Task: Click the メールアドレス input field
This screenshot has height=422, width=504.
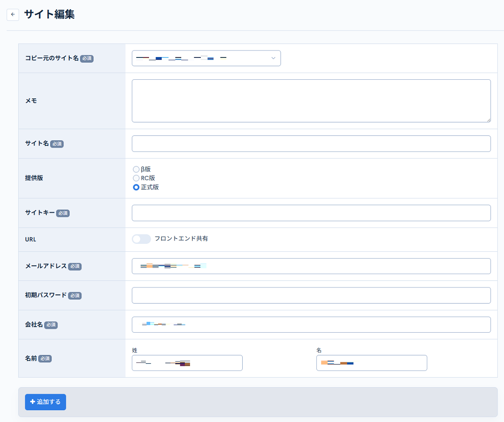Action: click(x=311, y=266)
